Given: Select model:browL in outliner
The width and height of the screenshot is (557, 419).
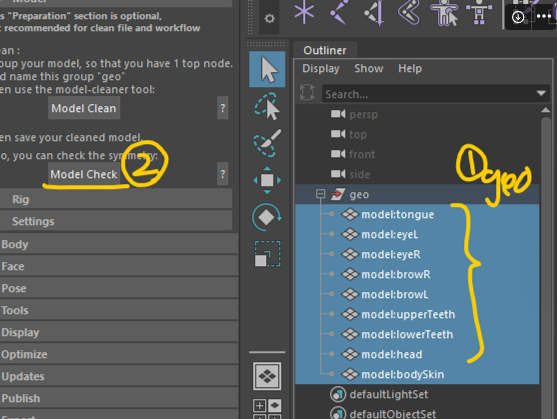Looking at the screenshot, I should coord(417,294).
